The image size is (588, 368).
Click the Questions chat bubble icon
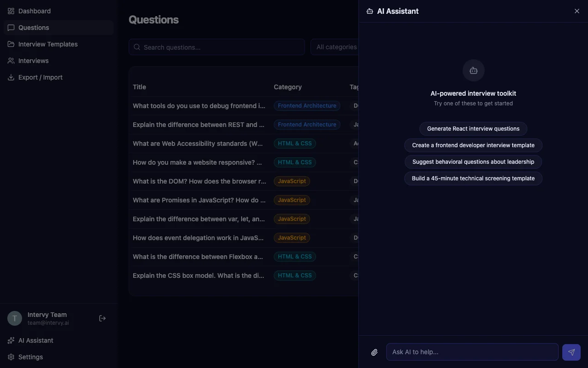point(11,28)
